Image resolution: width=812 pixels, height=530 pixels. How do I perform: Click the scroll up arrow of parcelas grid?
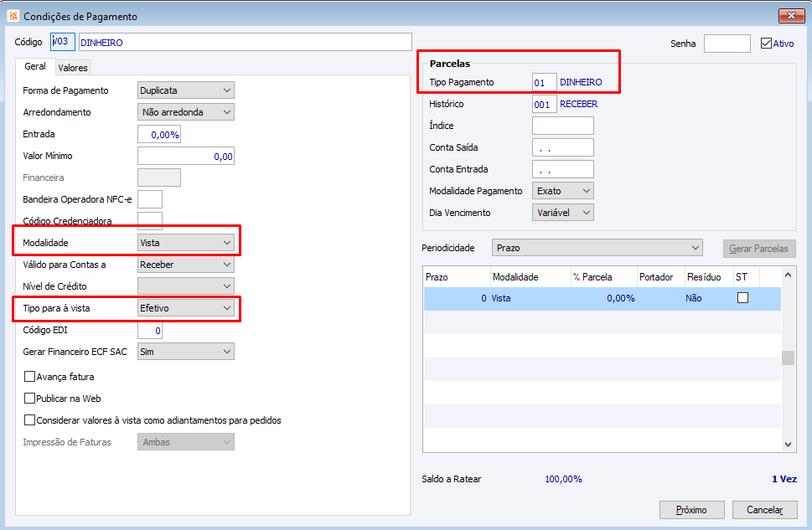(788, 275)
